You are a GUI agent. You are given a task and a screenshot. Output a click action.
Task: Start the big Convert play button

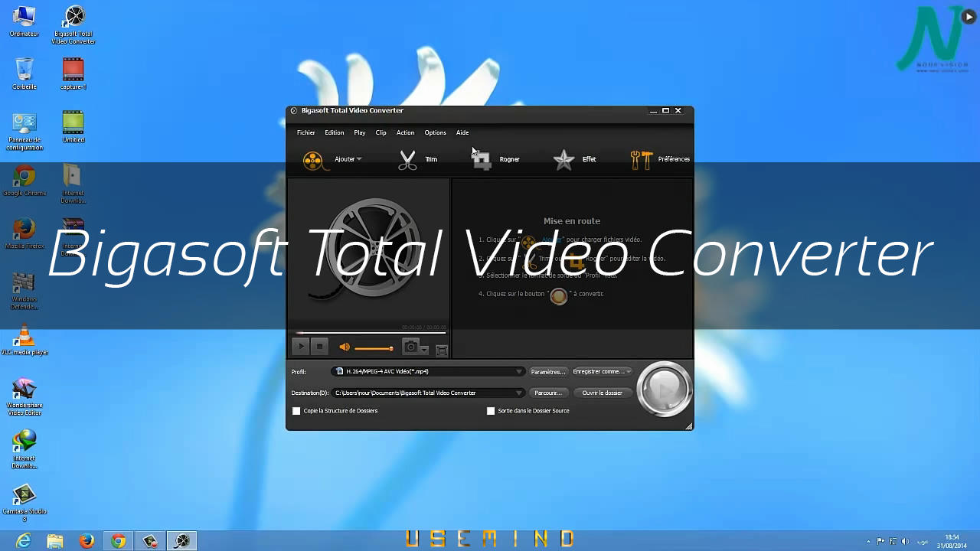pyautogui.click(x=665, y=390)
